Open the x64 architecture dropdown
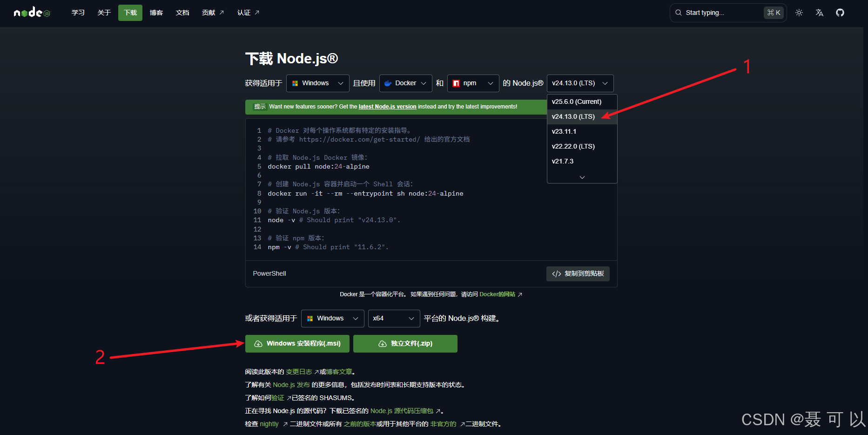The width and height of the screenshot is (868, 435). [x=394, y=319]
